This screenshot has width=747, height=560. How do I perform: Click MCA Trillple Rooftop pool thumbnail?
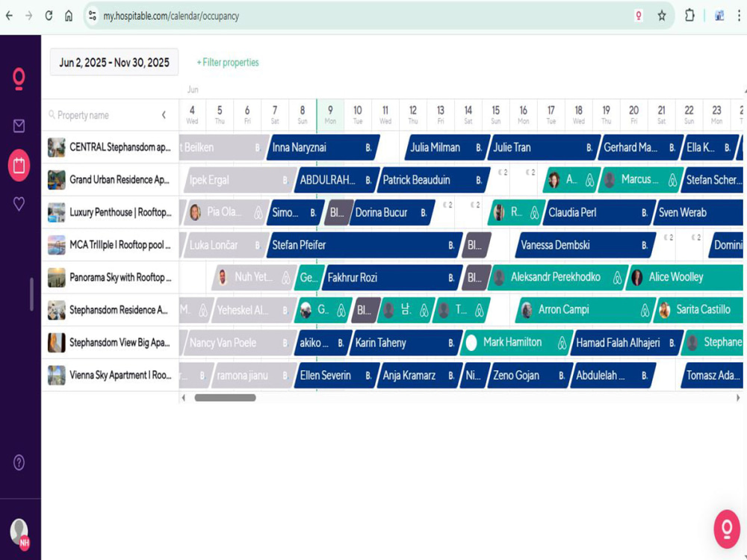(x=56, y=245)
